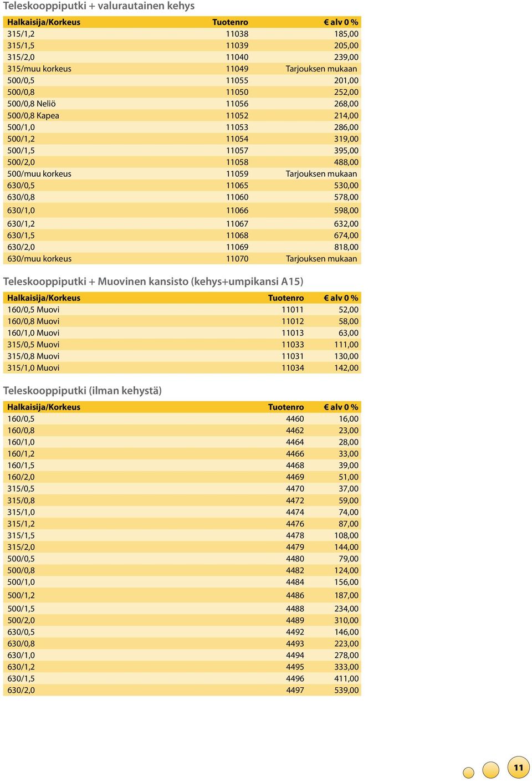Click price 539,00 in the last row
Screen dimensions: 532x782
(346, 690)
